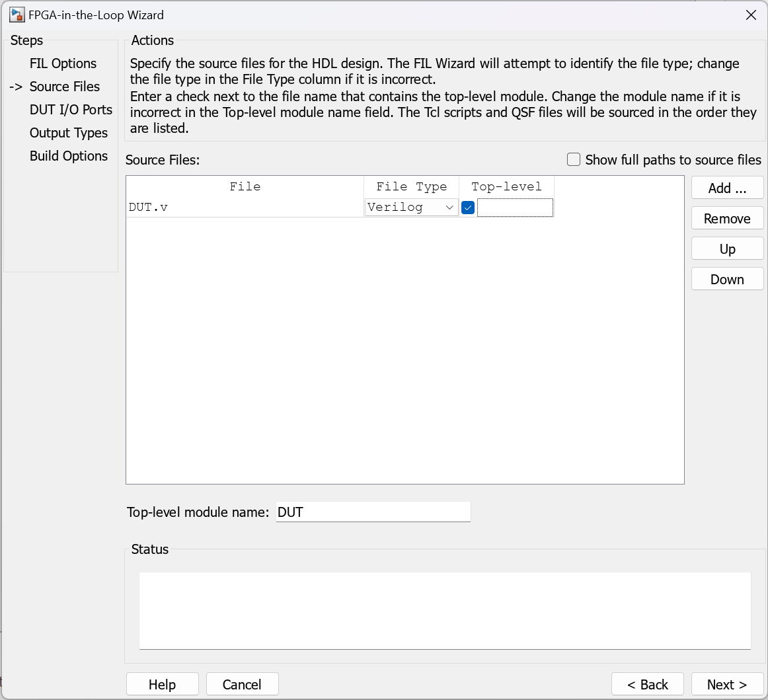
Task: Move the file Down in the list
Action: pos(727,279)
